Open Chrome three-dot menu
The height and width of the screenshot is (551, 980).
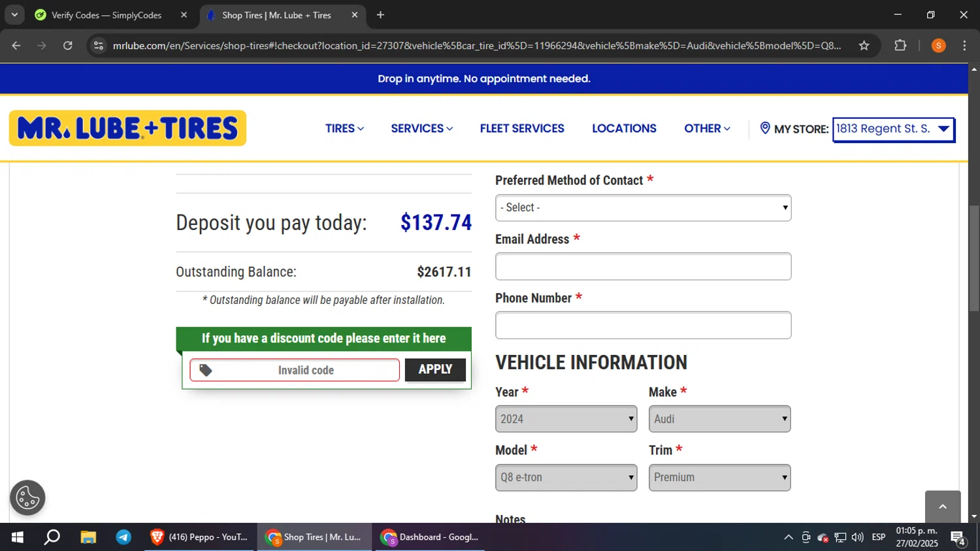[x=964, y=46]
